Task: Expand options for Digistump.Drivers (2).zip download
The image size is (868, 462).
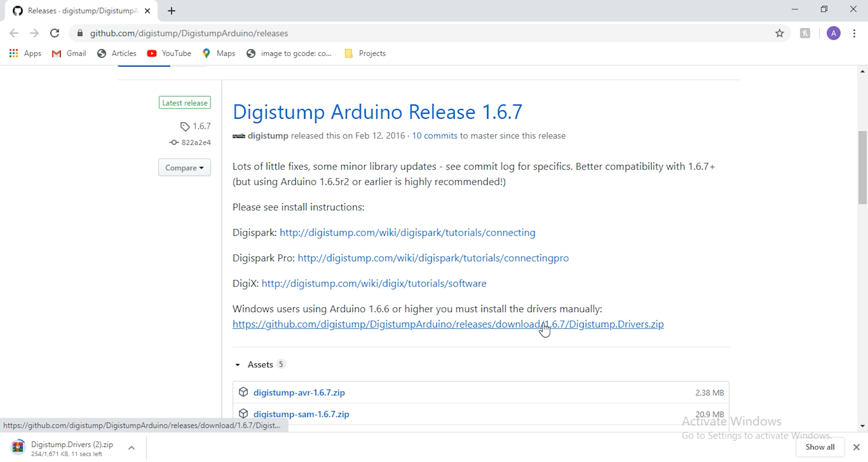Action: (x=132, y=448)
